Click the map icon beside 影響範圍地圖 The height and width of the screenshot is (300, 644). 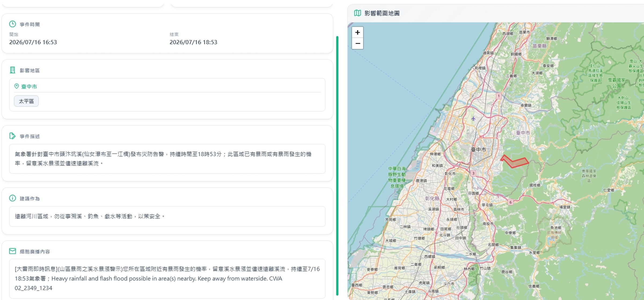357,13
